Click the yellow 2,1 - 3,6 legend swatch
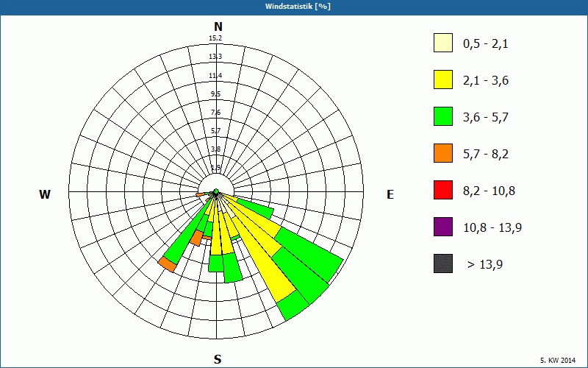This screenshot has width=588, height=368. pos(443,79)
